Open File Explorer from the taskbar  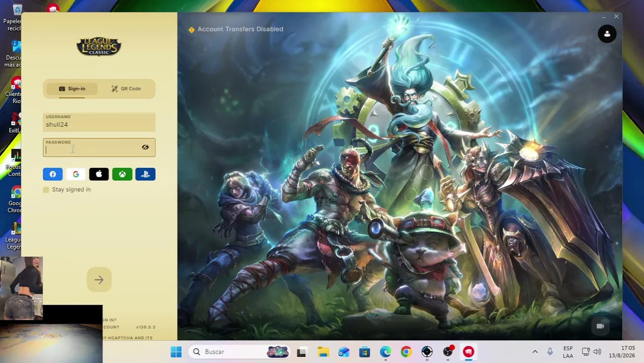(323, 352)
